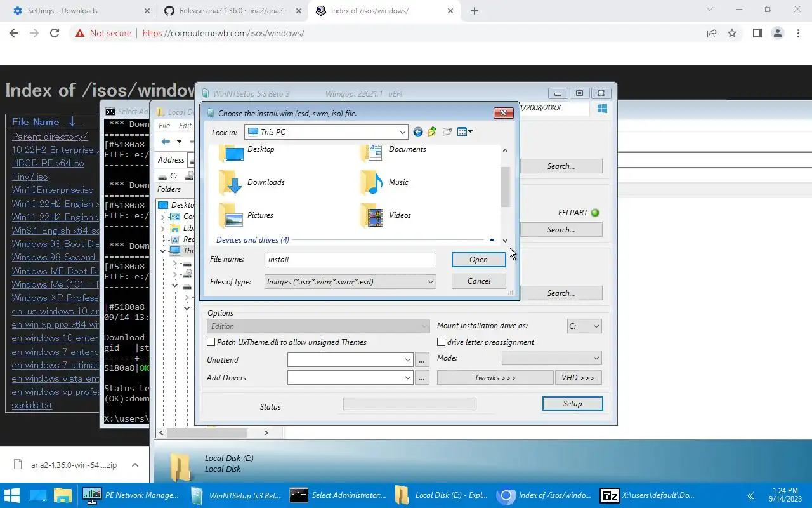
Task: Select the Desktop folder icon
Action: pyautogui.click(x=231, y=153)
